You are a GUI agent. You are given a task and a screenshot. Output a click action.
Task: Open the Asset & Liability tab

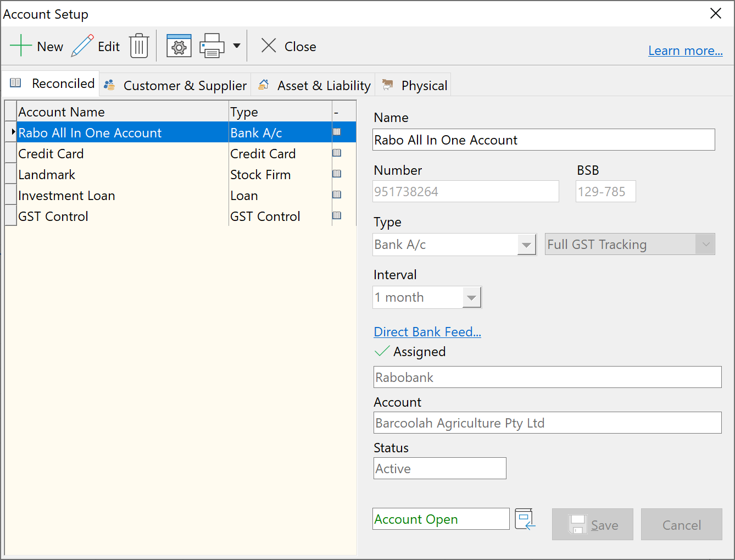point(314,85)
